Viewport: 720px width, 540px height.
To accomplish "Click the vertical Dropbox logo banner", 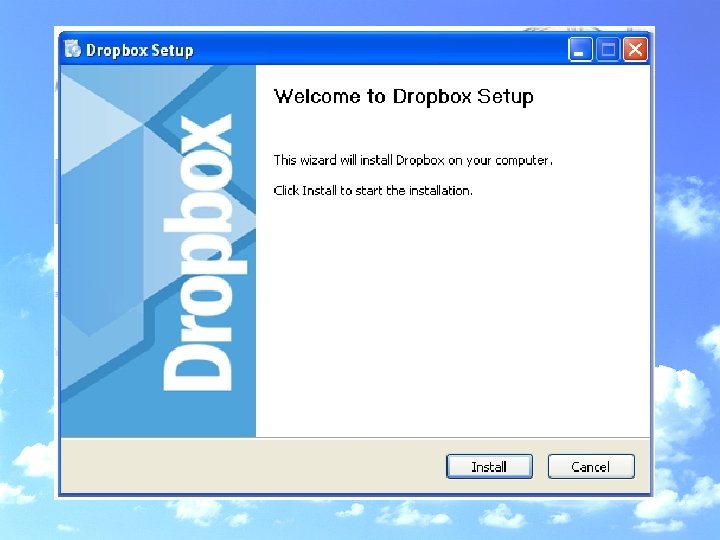I will click(x=158, y=251).
